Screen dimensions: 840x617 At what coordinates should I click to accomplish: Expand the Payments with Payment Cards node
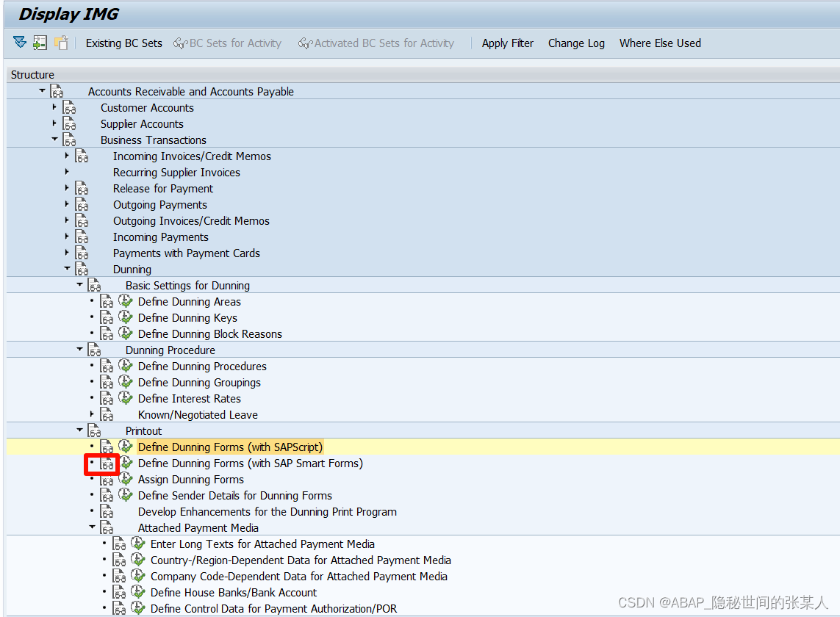pos(66,252)
